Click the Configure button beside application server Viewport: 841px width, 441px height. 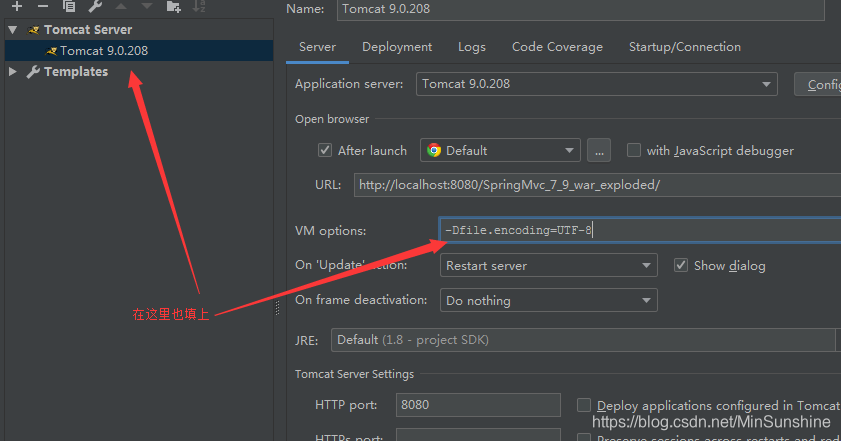[x=817, y=84]
